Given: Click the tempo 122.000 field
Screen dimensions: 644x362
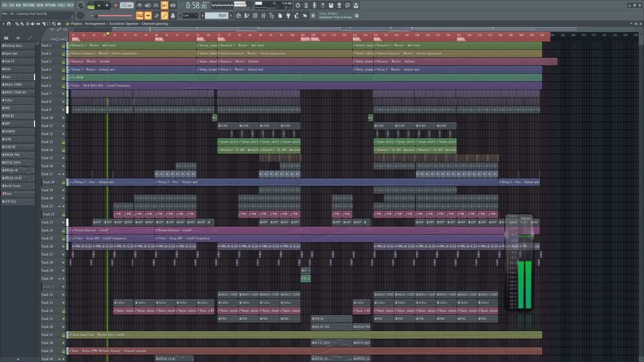Looking at the screenshot, I should click(x=126, y=5).
